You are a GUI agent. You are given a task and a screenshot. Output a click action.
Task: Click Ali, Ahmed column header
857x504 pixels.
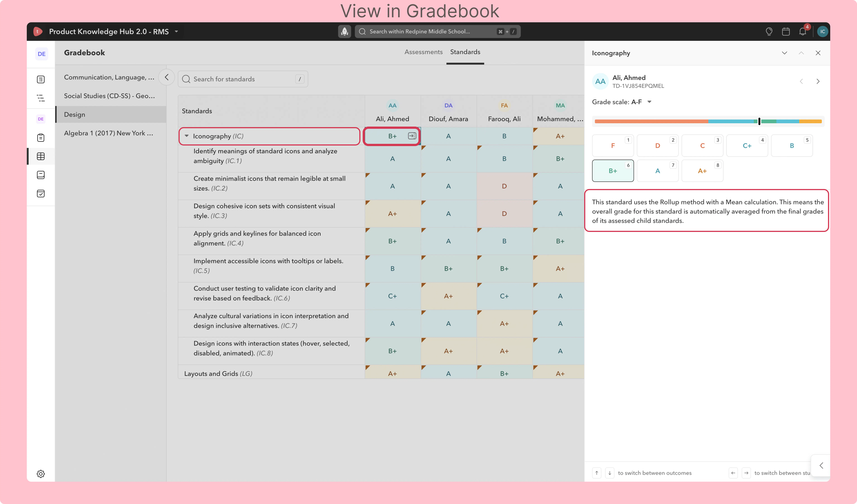click(393, 112)
